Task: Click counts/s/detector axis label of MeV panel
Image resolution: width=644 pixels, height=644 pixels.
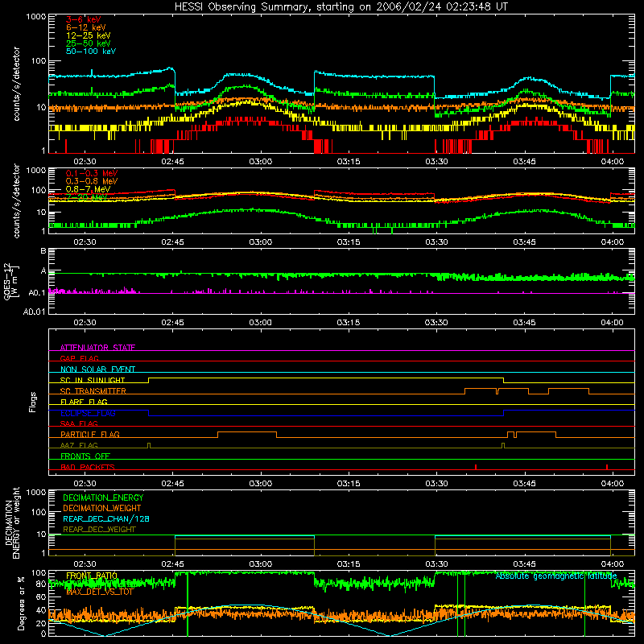Action: point(16,200)
